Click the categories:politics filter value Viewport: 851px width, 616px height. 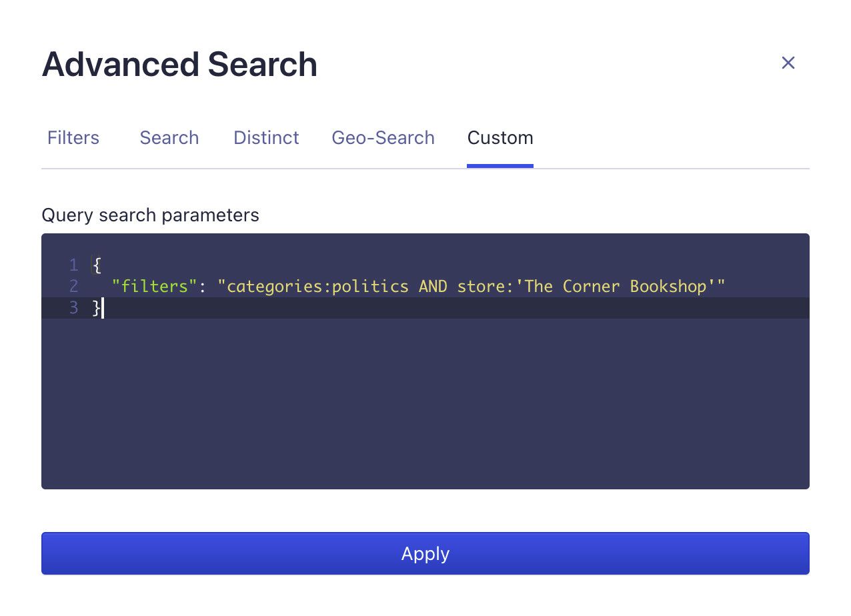[313, 286]
